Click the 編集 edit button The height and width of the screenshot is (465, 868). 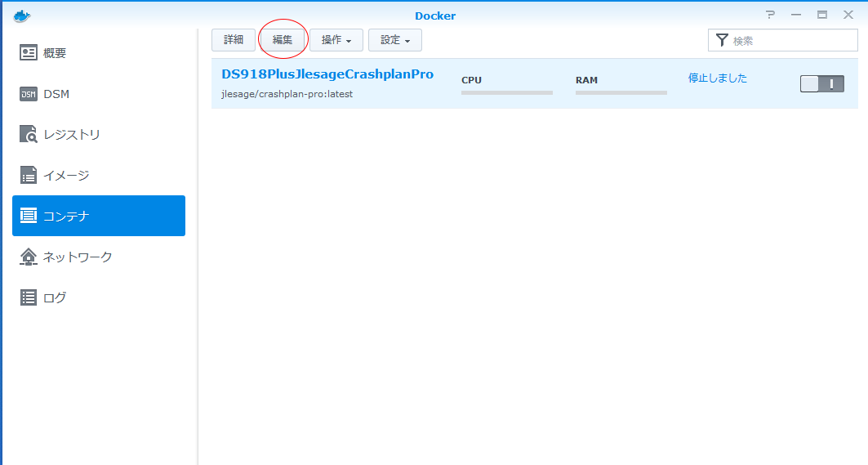pyautogui.click(x=283, y=40)
